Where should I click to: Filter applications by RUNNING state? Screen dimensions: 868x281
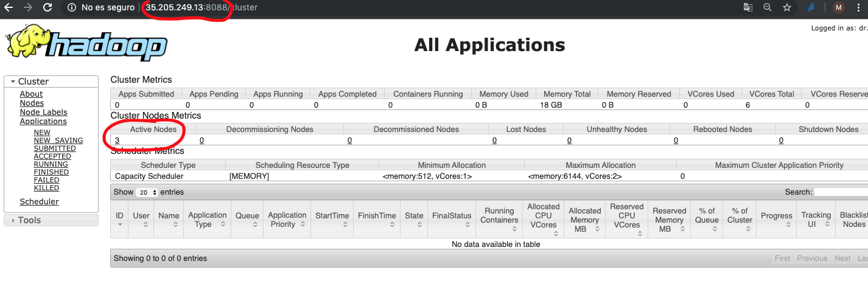click(51, 164)
